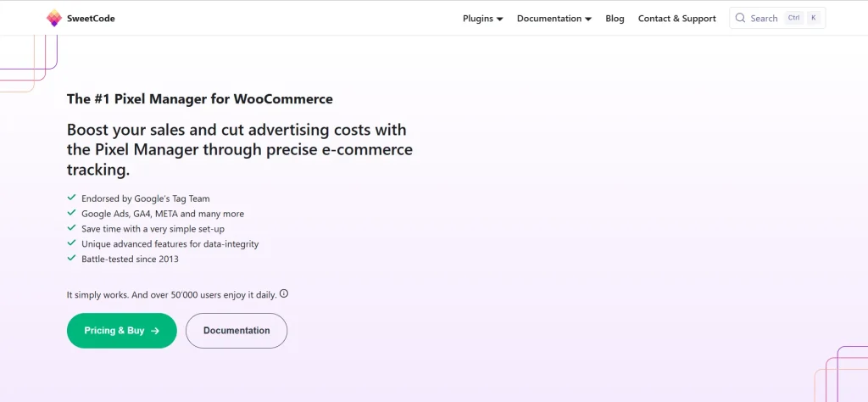Image resolution: width=868 pixels, height=402 pixels.
Task: Open Pricing & Buy page
Action: tap(122, 331)
